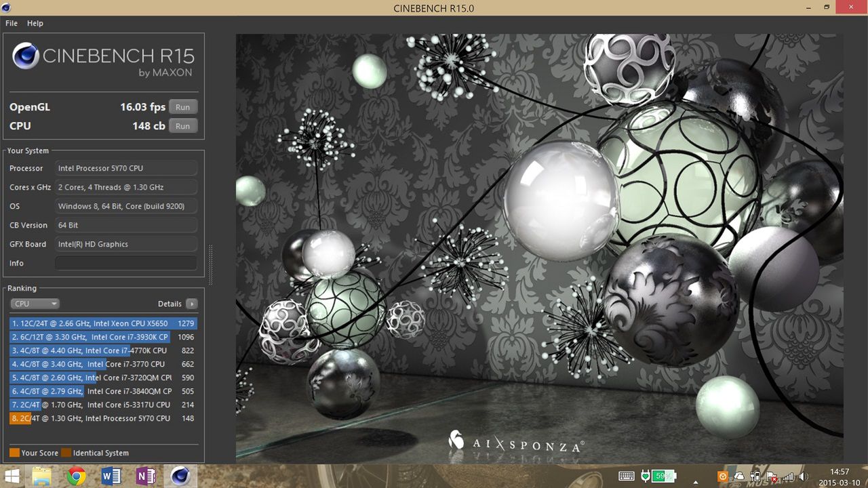Click the rendered benchmark scene image
The width and height of the screenshot is (868, 488).
point(540,248)
